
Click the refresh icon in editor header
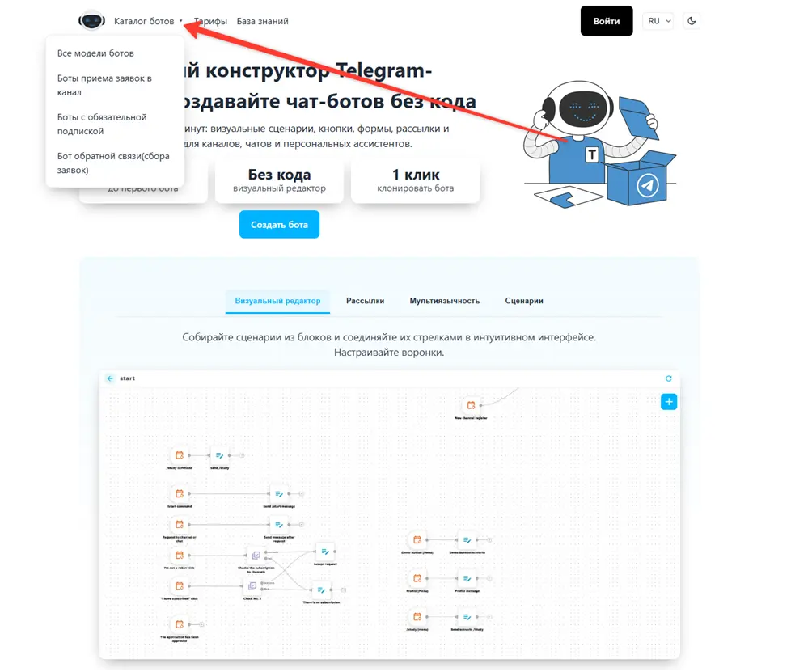(668, 378)
